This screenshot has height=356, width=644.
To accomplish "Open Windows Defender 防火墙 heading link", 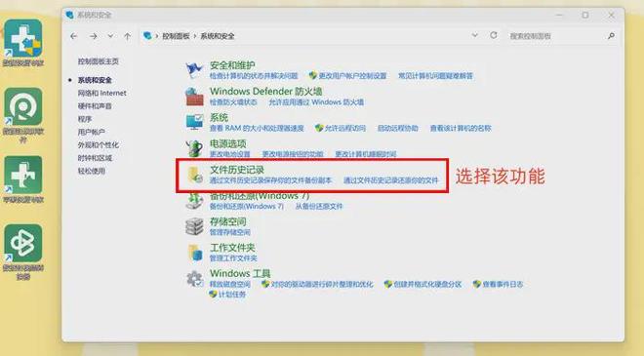I will [x=265, y=91].
